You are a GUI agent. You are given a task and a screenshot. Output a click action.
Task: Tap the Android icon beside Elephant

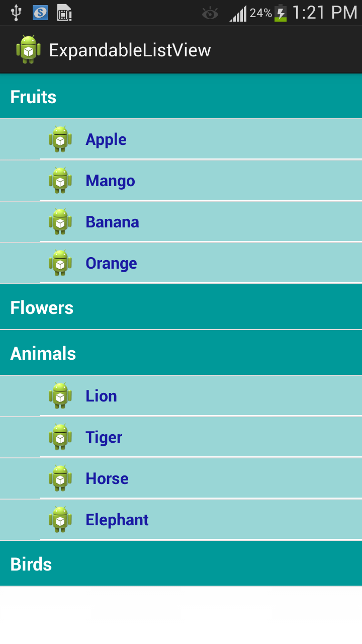pyautogui.click(x=60, y=520)
